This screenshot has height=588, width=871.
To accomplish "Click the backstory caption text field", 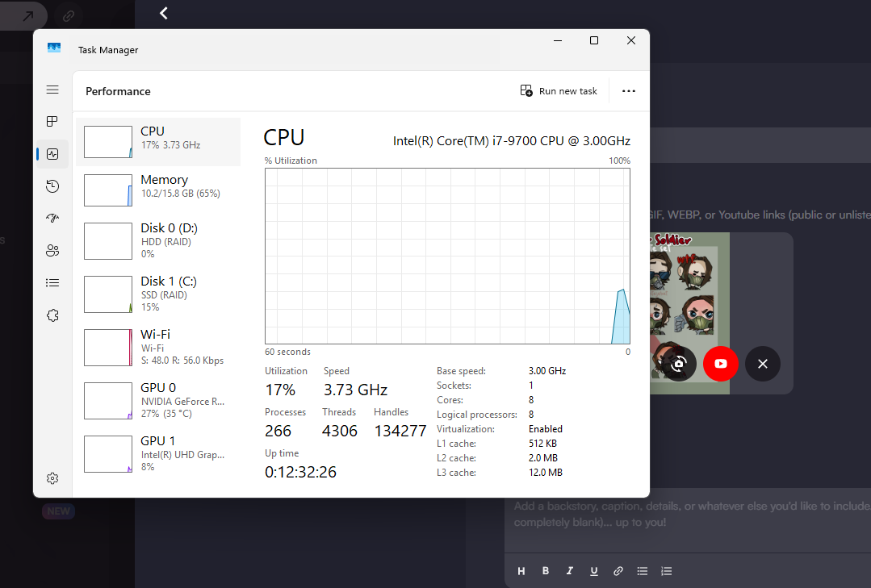I will 688,520.
